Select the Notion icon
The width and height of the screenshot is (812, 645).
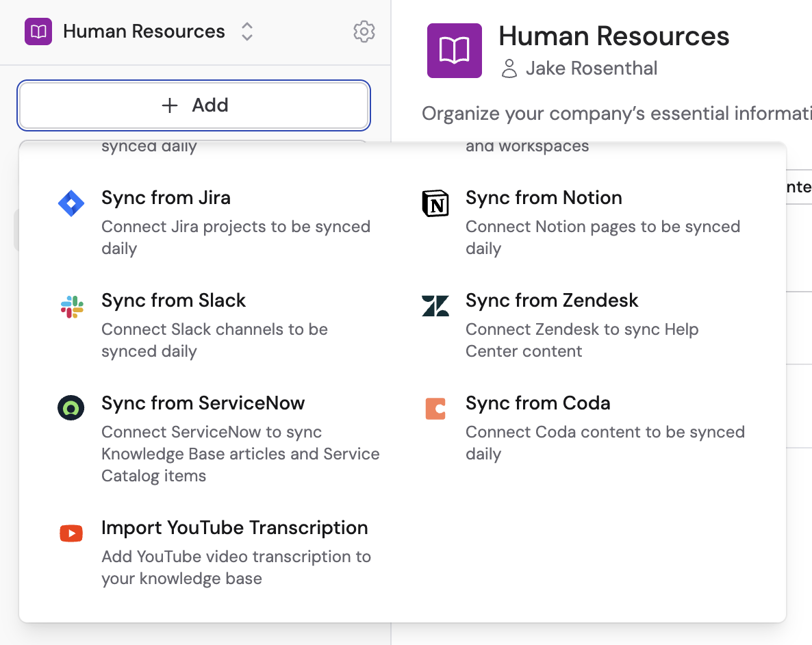click(435, 203)
